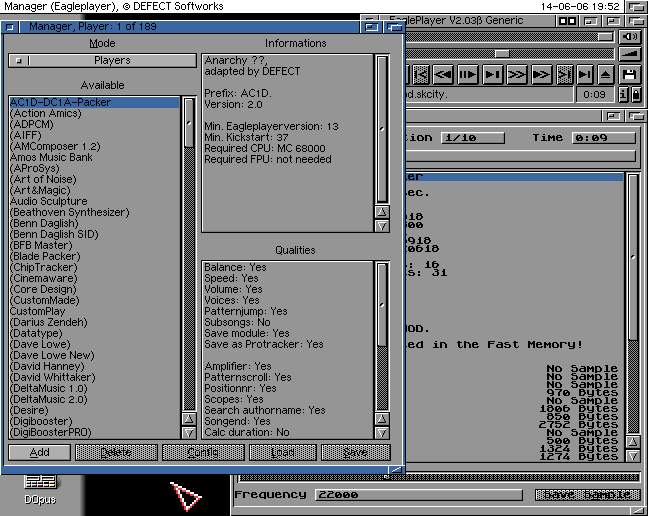Click the Available list scroll-down arrow

click(189, 433)
